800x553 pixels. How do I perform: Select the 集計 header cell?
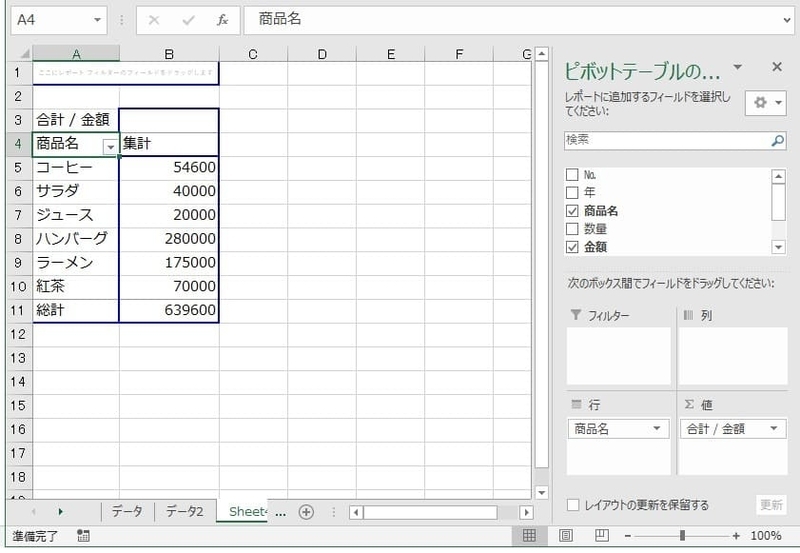[x=169, y=144]
